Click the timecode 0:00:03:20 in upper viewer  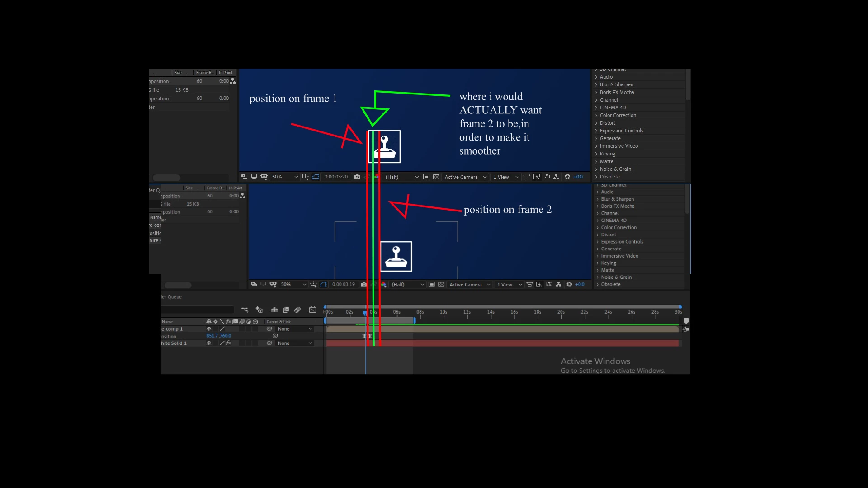[336, 177]
